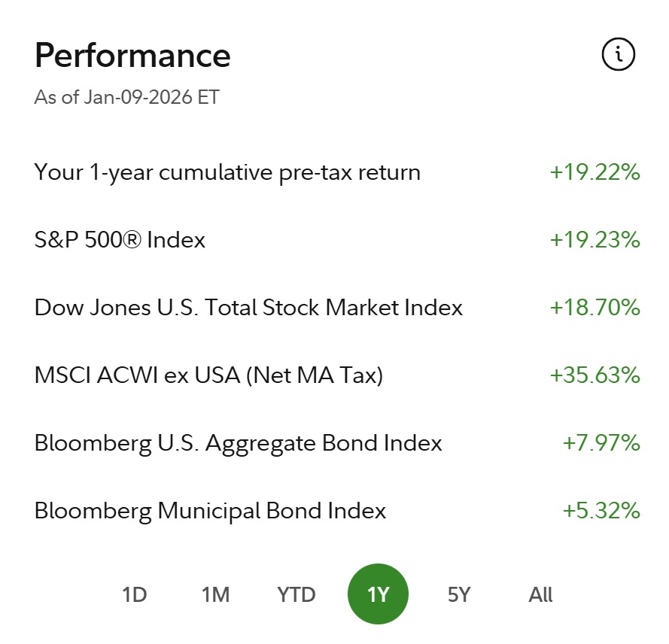
Task: Click the S&P 500 Index row label
Action: [x=120, y=240]
